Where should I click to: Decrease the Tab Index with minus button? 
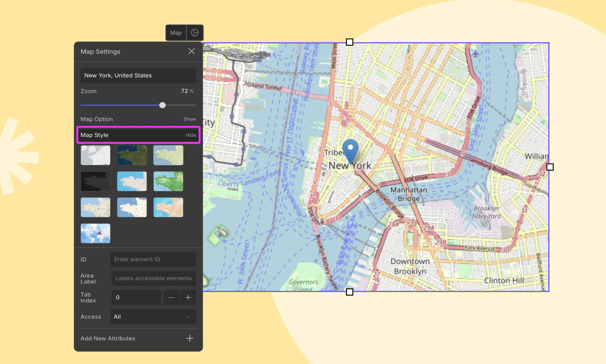click(x=171, y=297)
